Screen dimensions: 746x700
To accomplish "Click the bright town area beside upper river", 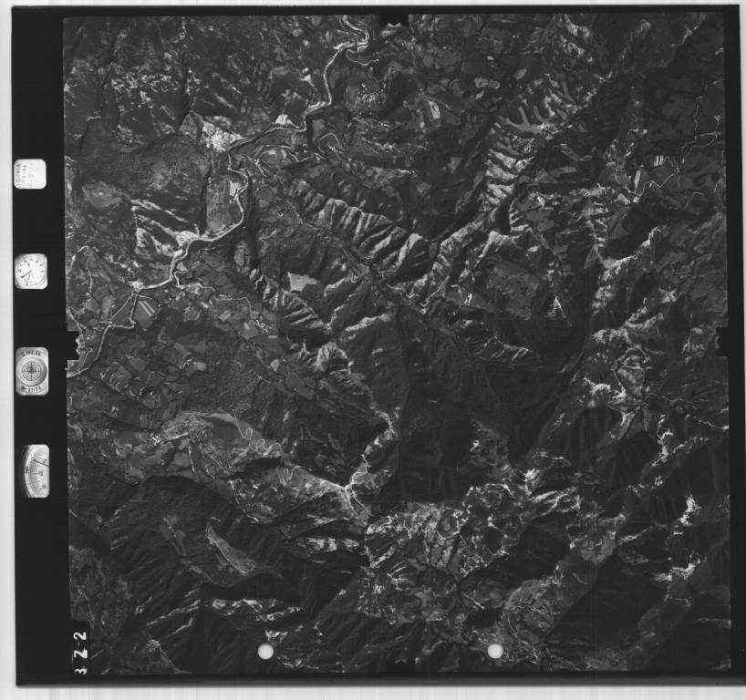I will coord(219,139).
